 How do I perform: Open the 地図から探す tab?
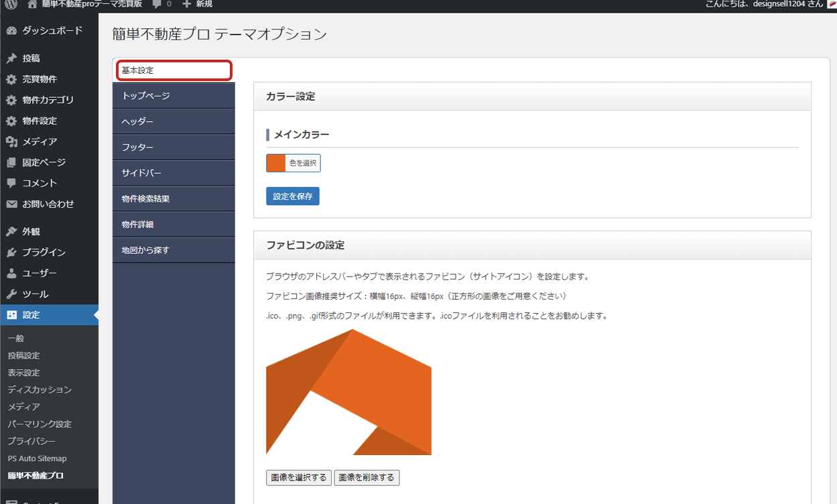(174, 250)
